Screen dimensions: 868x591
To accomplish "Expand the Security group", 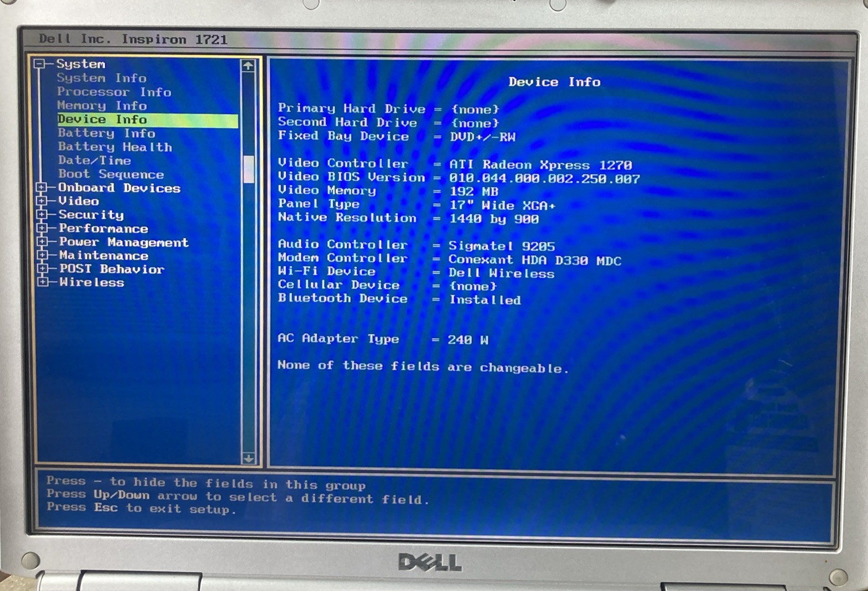I will 42,215.
